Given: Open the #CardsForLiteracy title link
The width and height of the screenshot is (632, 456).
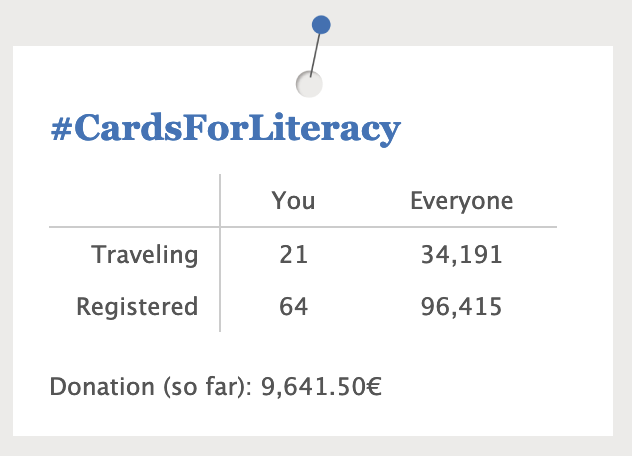Looking at the screenshot, I should [x=226, y=128].
